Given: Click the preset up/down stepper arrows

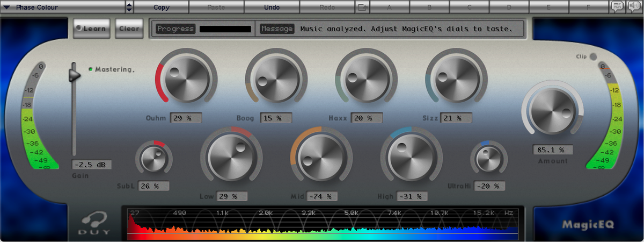Looking at the screenshot, I should click(x=129, y=8).
